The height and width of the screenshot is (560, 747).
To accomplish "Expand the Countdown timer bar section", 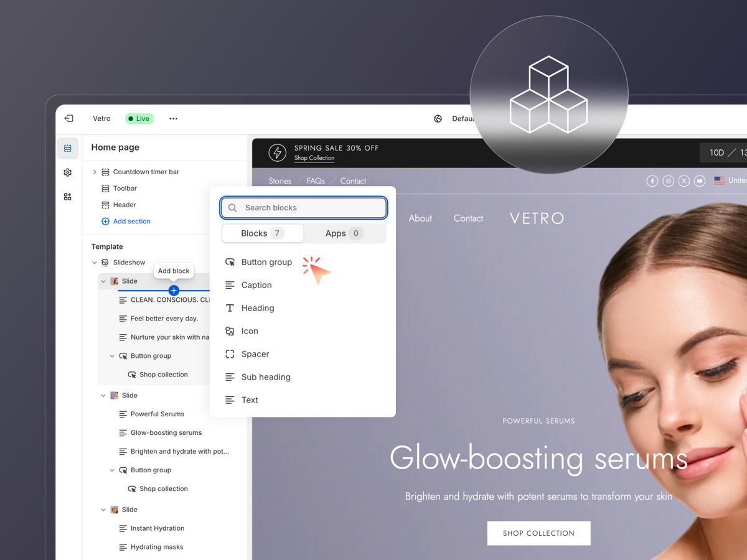I will click(95, 172).
